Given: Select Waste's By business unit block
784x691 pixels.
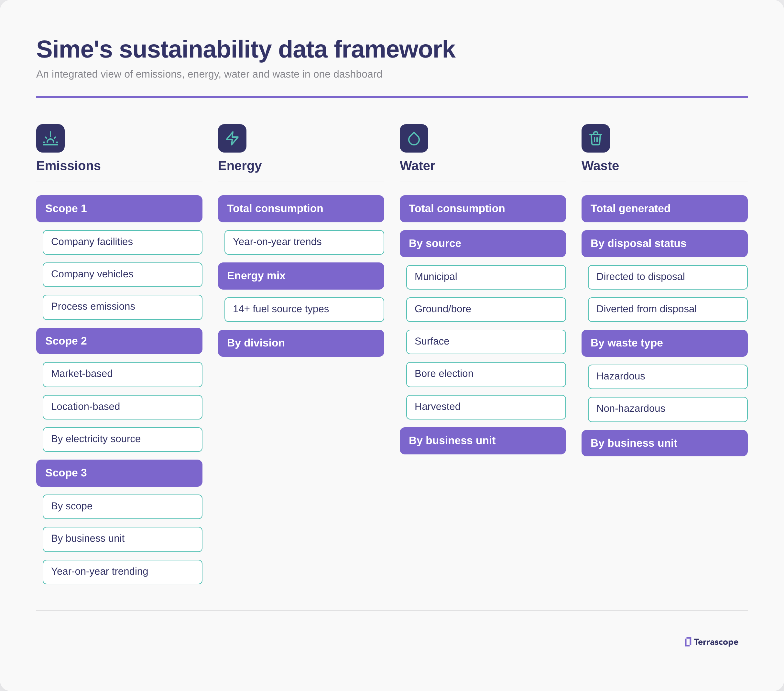Looking at the screenshot, I should click(664, 443).
